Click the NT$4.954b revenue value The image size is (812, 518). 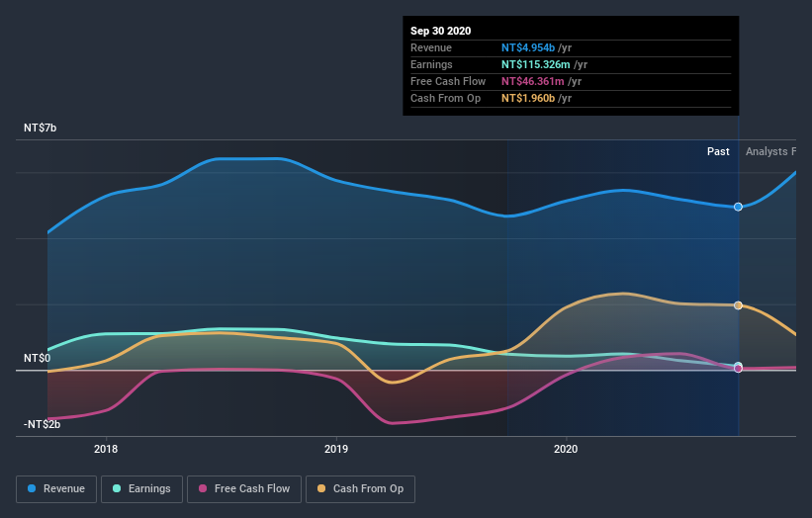coord(528,47)
